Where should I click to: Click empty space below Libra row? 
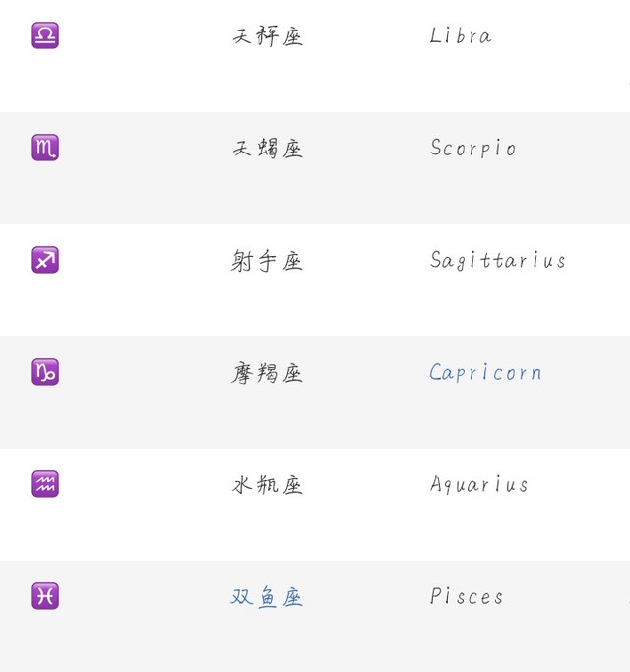[x=315, y=84]
